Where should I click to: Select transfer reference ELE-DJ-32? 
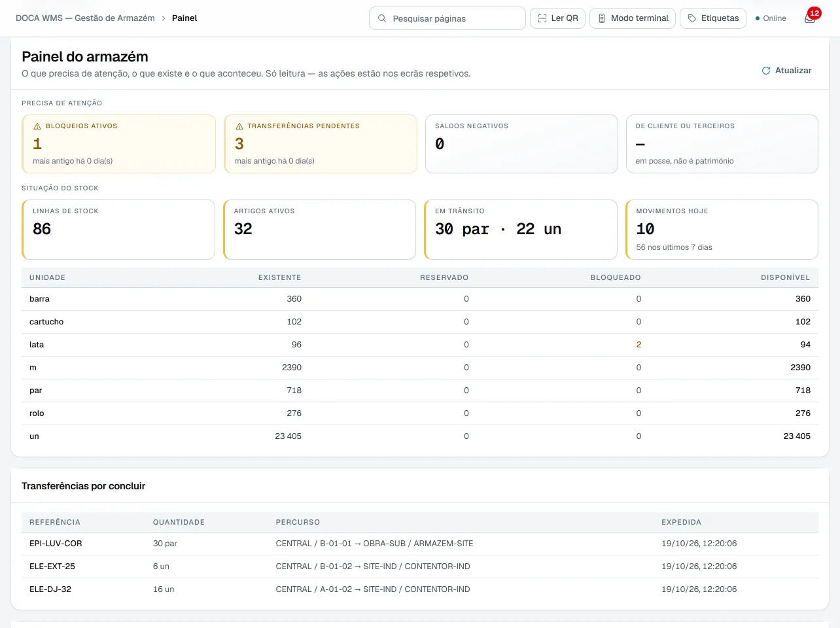click(x=50, y=589)
